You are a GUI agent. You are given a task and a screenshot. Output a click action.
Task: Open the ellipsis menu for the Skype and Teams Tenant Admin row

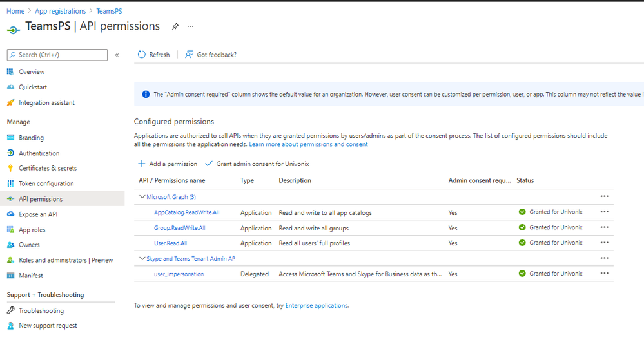coord(604,258)
